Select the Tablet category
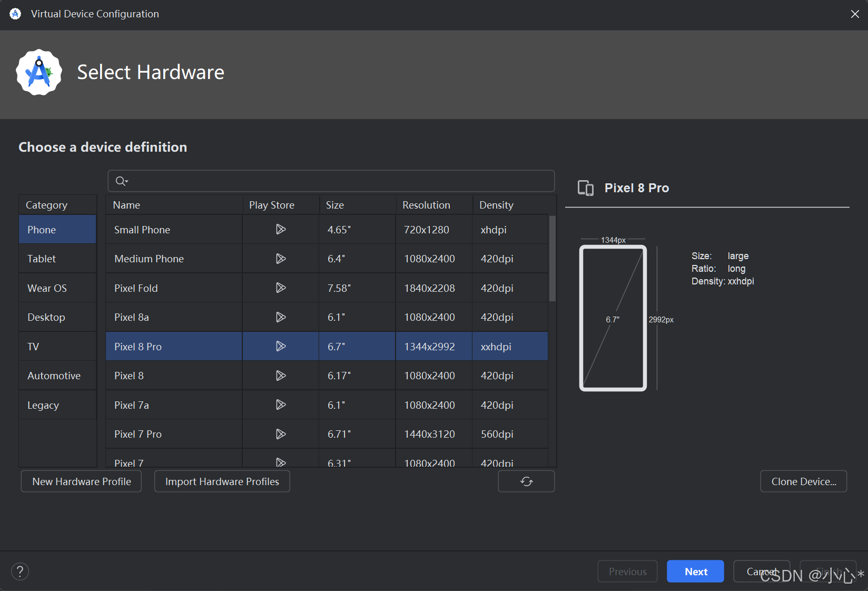Image resolution: width=868 pixels, height=591 pixels. pyautogui.click(x=57, y=259)
